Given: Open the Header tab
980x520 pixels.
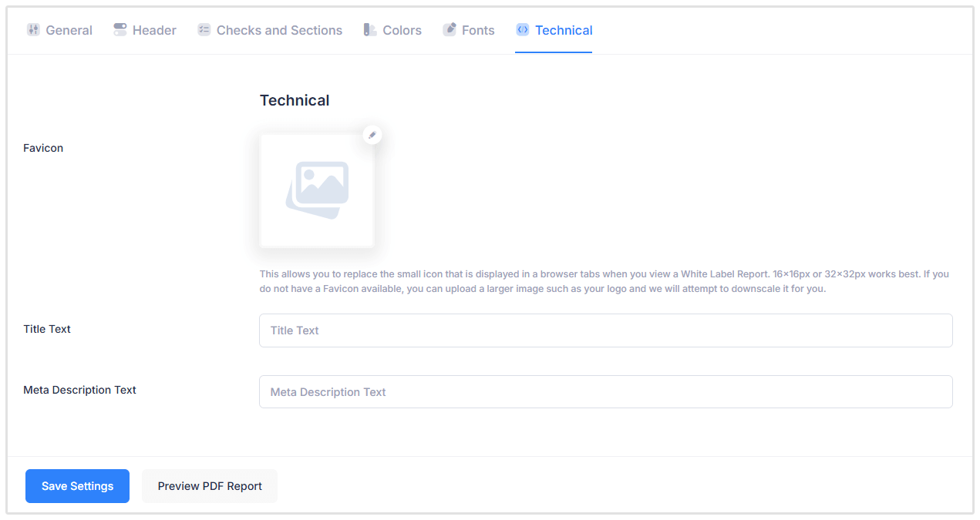Looking at the screenshot, I should [x=154, y=31].
